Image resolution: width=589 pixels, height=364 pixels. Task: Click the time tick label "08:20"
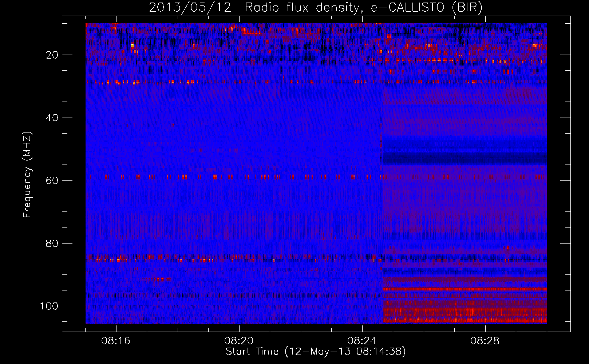click(239, 341)
